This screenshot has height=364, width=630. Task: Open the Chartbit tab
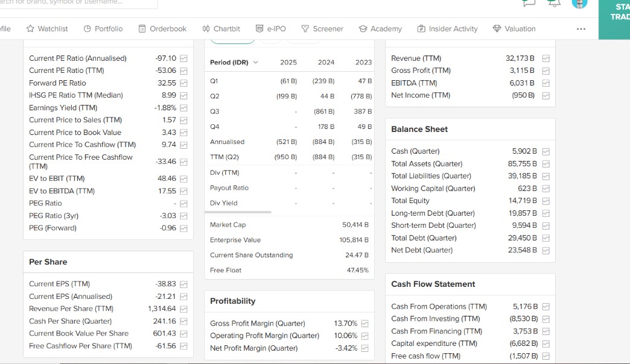[221, 29]
